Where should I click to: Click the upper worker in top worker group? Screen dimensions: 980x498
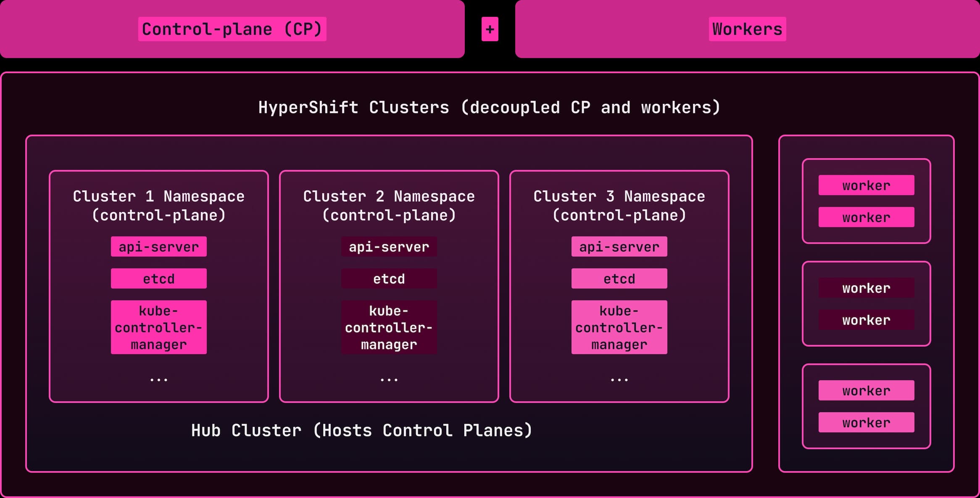[x=867, y=185]
